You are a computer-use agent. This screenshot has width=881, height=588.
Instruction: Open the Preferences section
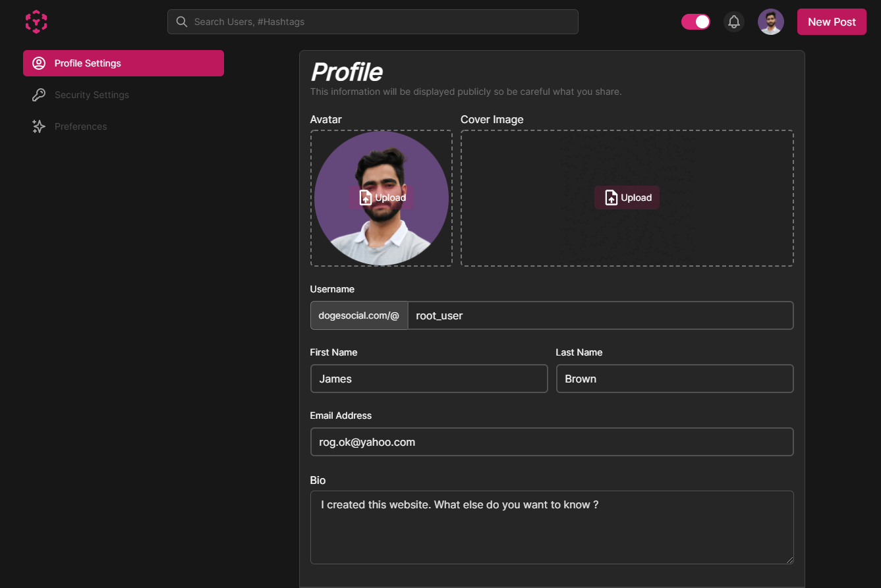click(80, 126)
